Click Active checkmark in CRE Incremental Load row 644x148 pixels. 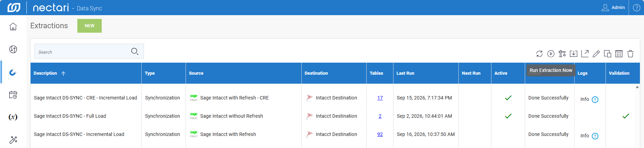(x=508, y=98)
